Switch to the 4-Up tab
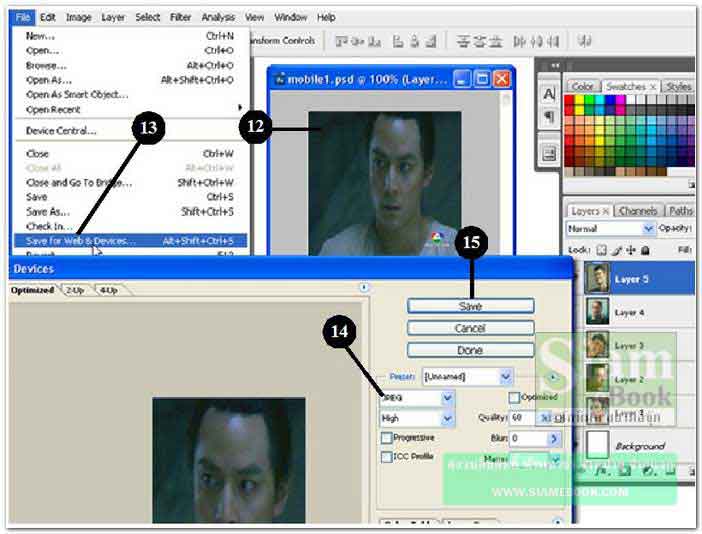The height and width of the screenshot is (534, 702). pos(109,290)
